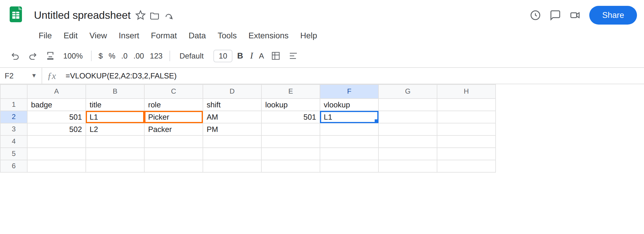
Task: Toggle italic formatting
Action: click(x=251, y=56)
